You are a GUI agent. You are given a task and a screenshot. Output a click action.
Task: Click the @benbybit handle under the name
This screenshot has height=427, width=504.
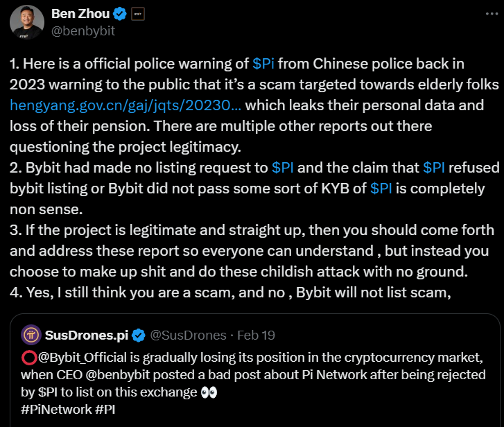(x=84, y=31)
